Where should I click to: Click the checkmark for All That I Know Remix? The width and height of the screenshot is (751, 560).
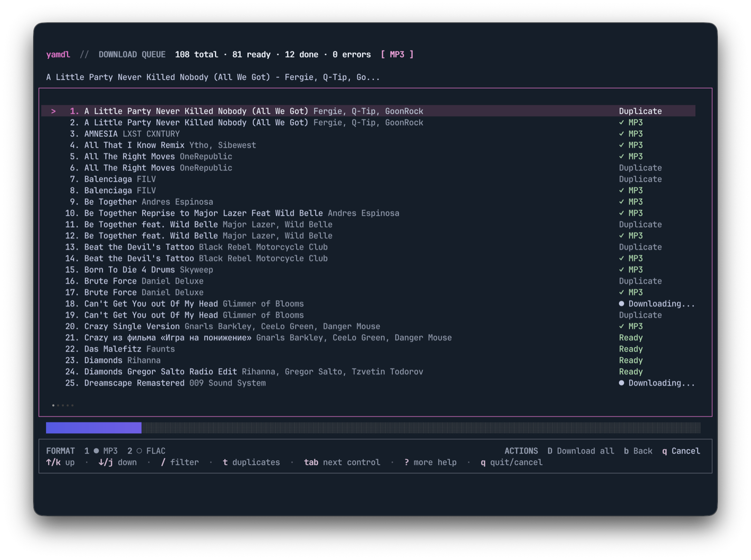click(x=621, y=145)
